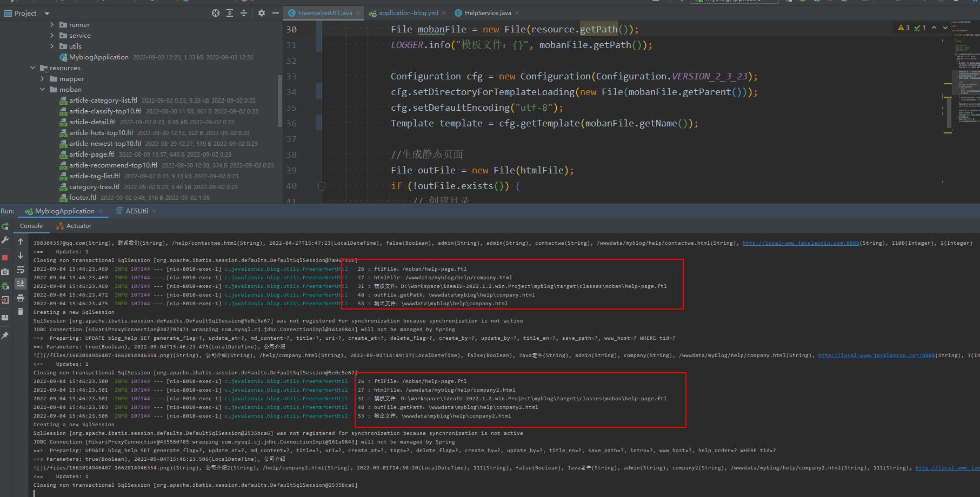Open the Actuator tab
Viewport: 980px width, 497px height.
(79, 226)
